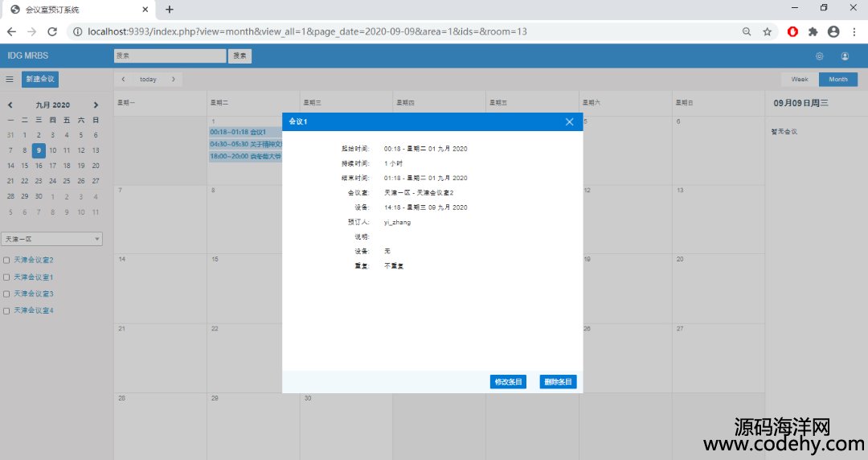Click the browser reload icon
868x460 pixels.
(52, 31)
